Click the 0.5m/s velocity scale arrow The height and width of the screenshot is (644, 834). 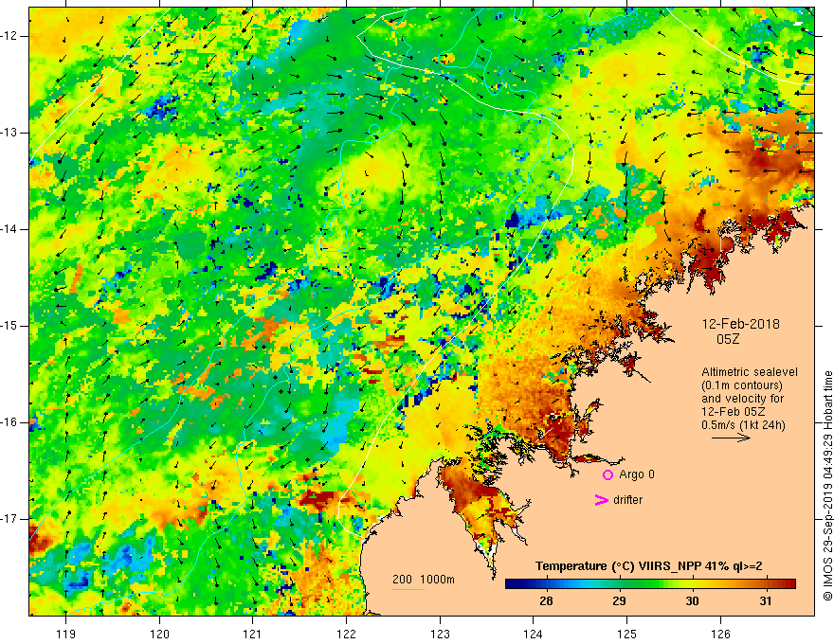731,438
